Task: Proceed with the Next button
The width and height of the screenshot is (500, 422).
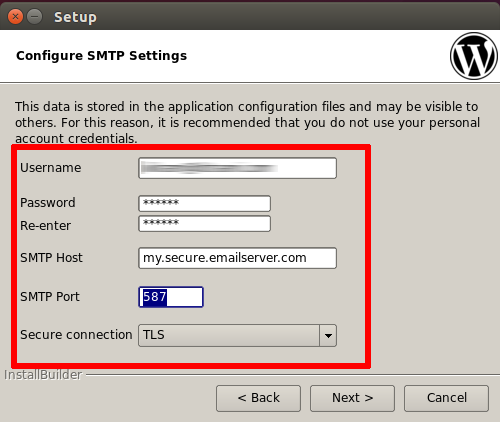Action: (352, 398)
